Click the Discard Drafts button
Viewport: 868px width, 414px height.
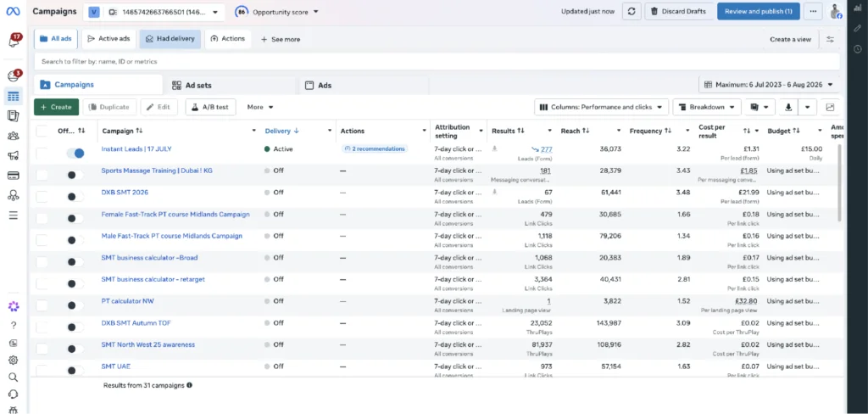tap(679, 11)
